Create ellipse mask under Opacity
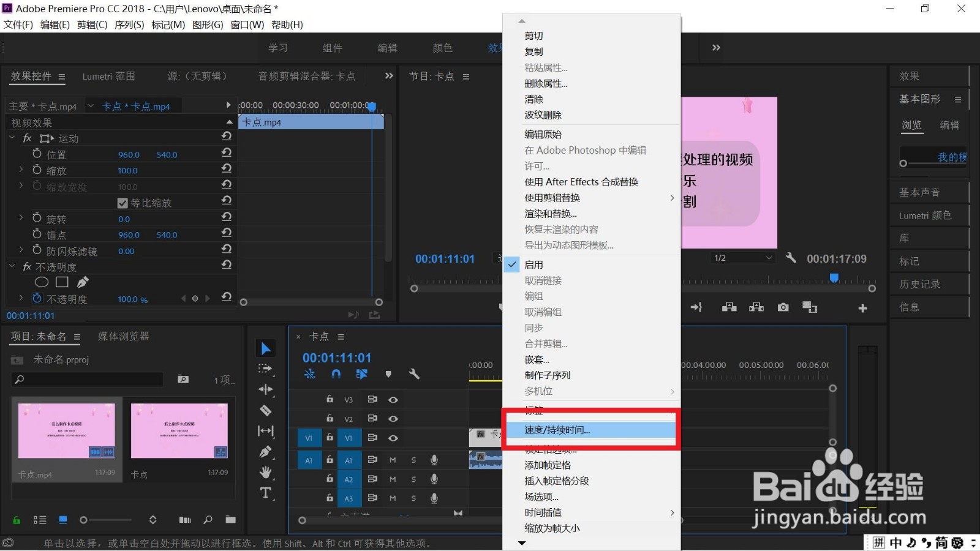The image size is (980, 551). coord(42,282)
